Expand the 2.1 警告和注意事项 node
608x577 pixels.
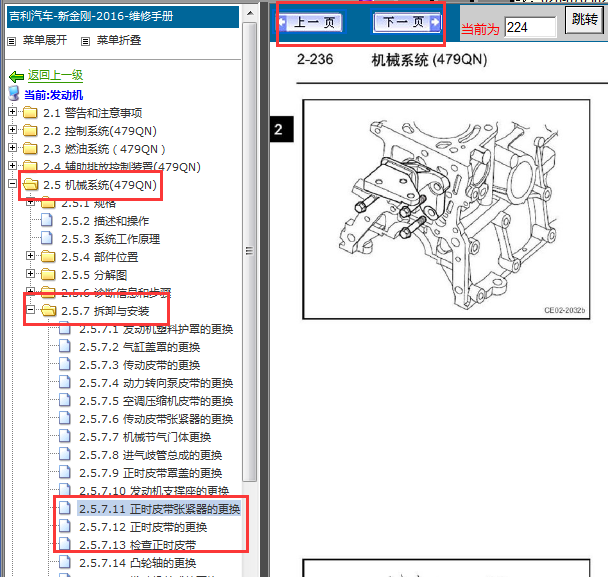coord(12,112)
